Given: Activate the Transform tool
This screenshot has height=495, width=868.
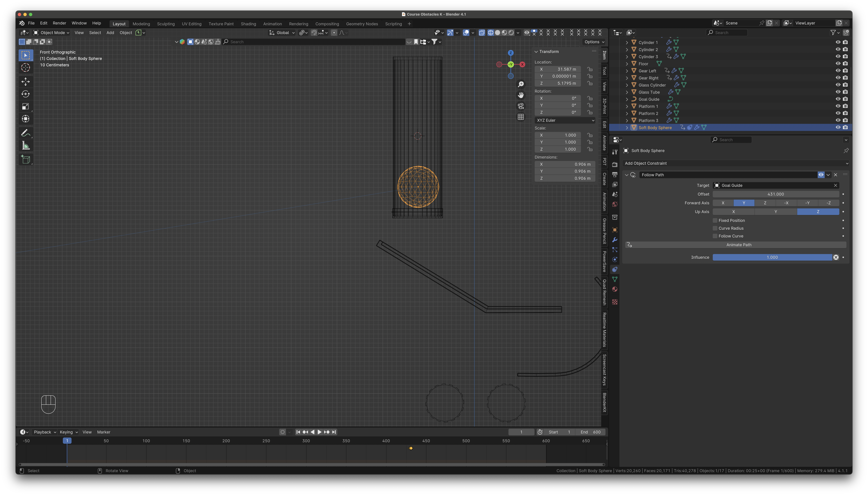Looking at the screenshot, I should click(x=25, y=119).
